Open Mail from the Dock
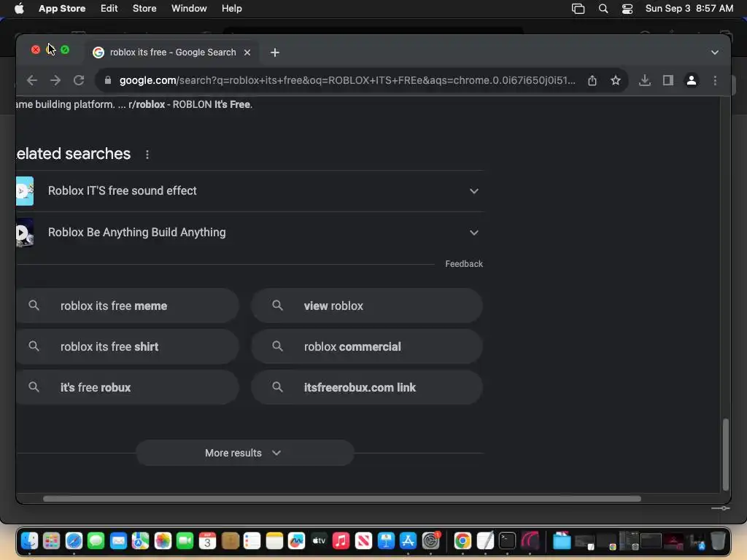Image resolution: width=747 pixels, height=560 pixels. (x=118, y=540)
